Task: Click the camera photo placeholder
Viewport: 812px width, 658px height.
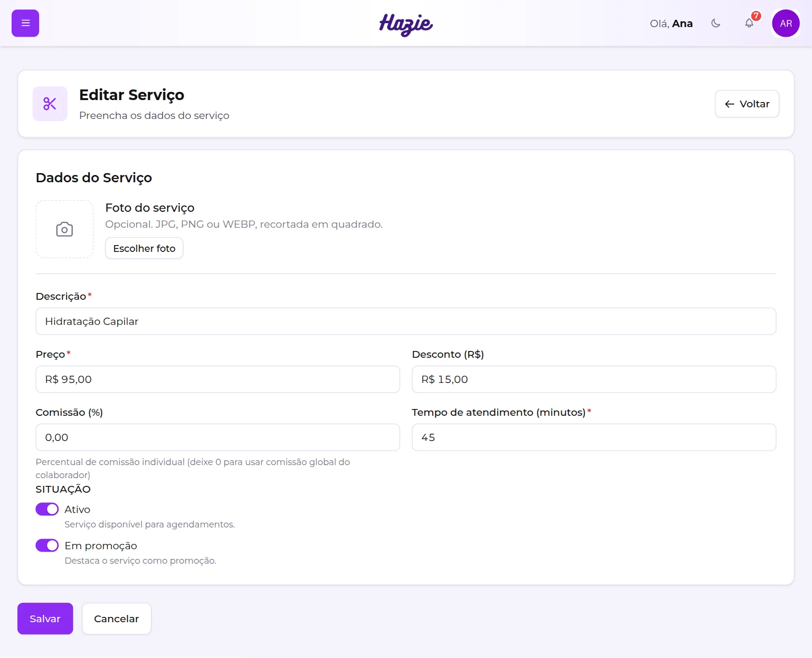Action: pyautogui.click(x=64, y=229)
